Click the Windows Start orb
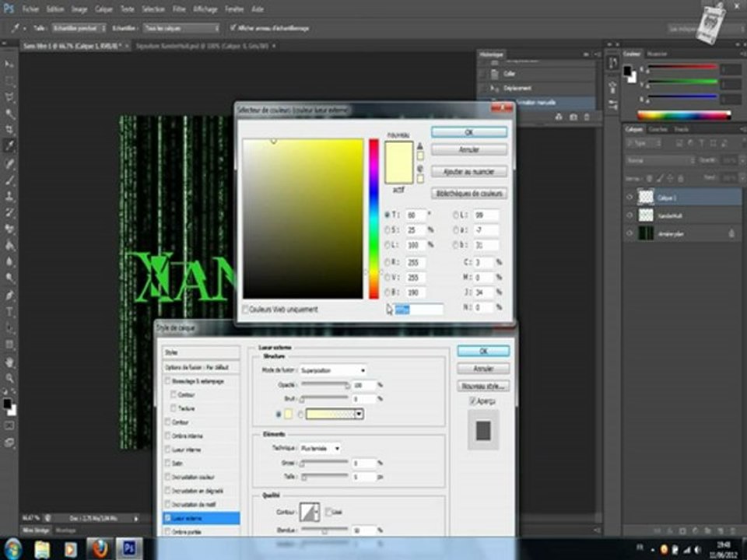Screen dimensions: 747x560 point(13,548)
